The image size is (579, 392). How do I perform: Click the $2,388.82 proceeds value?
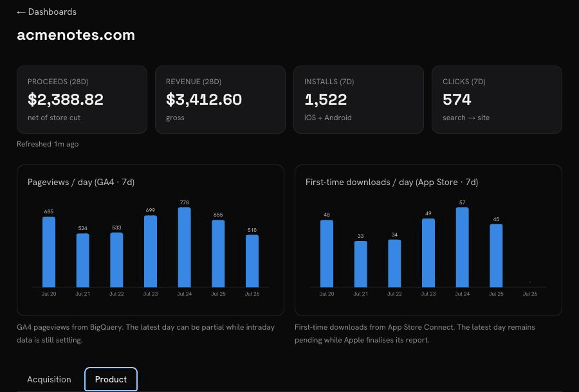click(66, 100)
